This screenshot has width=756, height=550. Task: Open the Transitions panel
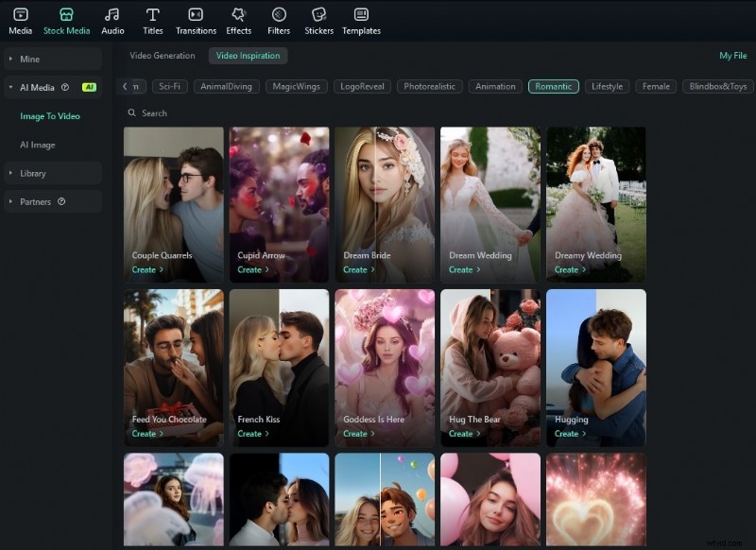coord(196,20)
